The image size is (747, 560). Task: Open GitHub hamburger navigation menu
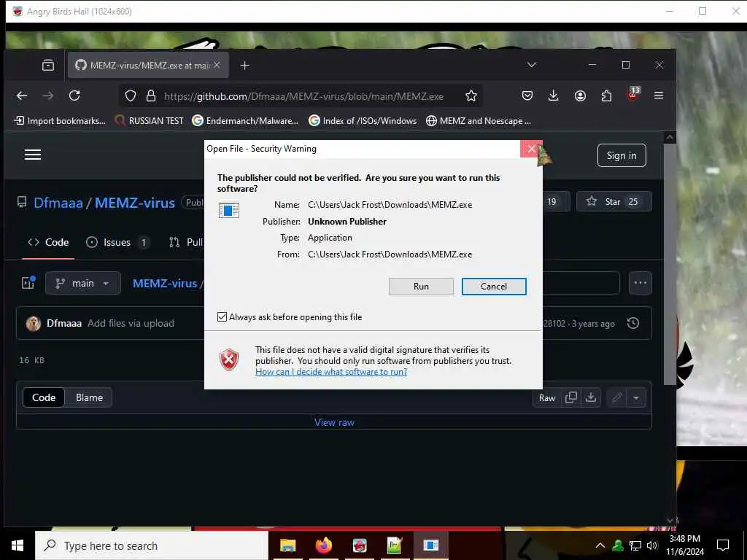tap(33, 155)
